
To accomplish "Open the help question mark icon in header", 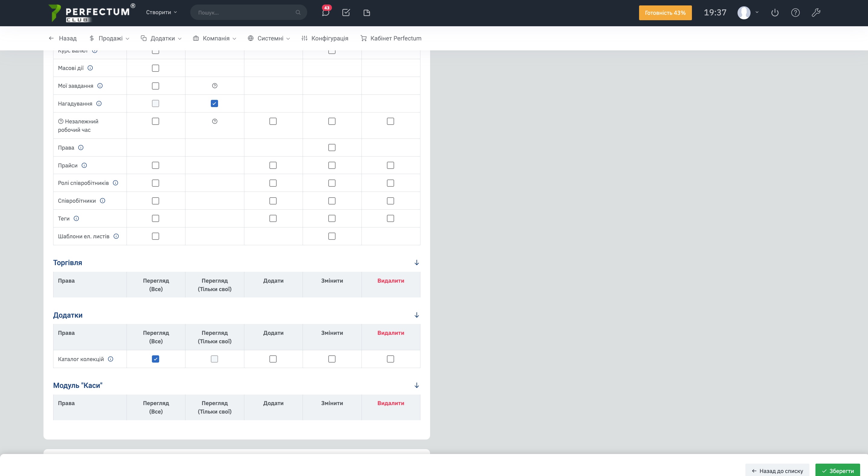I will [x=795, y=12].
